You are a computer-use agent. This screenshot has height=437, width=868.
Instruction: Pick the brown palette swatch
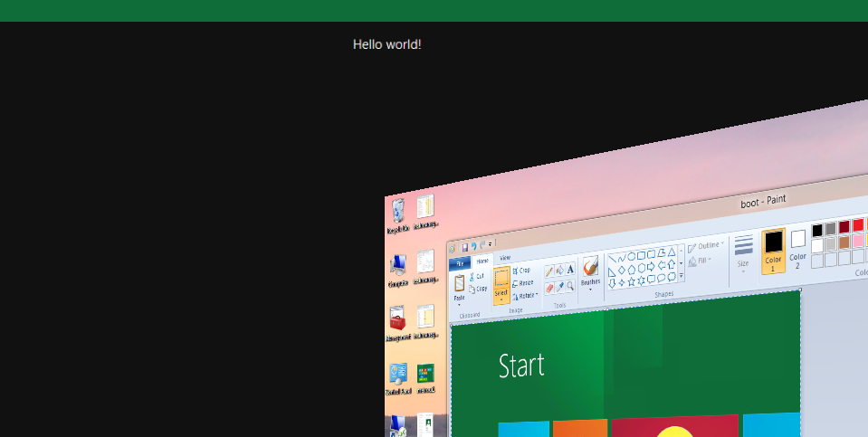(844, 242)
